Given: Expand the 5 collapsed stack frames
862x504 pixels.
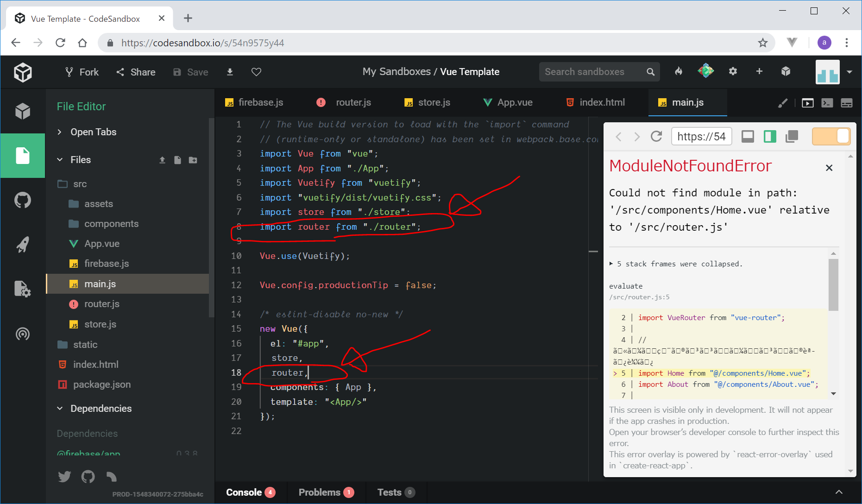Looking at the screenshot, I should pyautogui.click(x=676, y=264).
